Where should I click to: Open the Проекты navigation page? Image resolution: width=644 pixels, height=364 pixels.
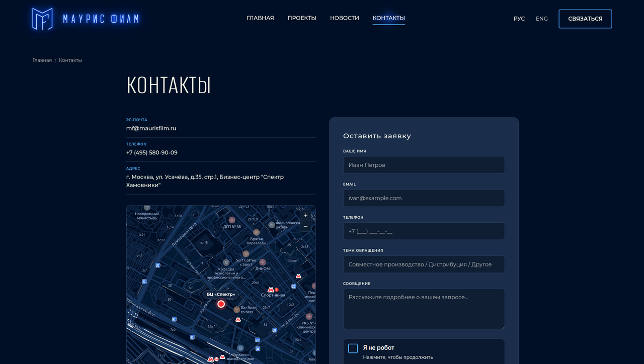tap(302, 18)
